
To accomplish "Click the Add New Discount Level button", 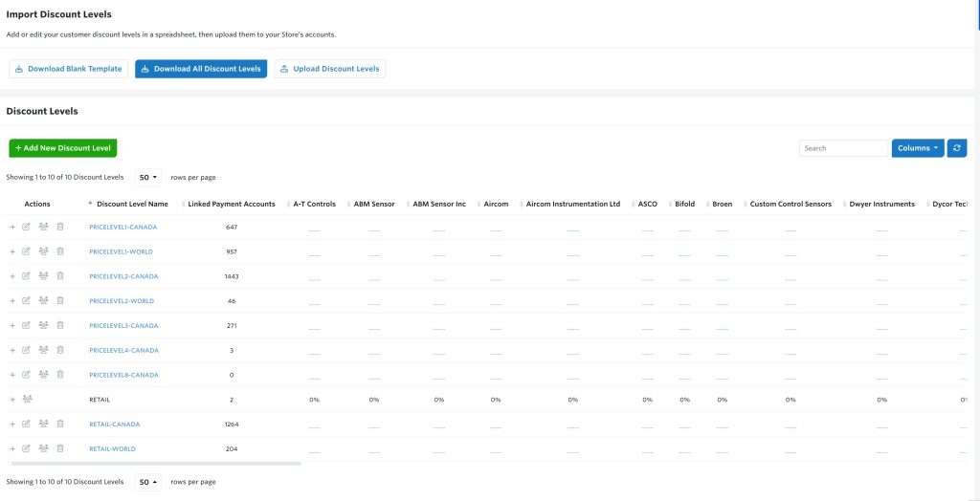I will 63,148.
